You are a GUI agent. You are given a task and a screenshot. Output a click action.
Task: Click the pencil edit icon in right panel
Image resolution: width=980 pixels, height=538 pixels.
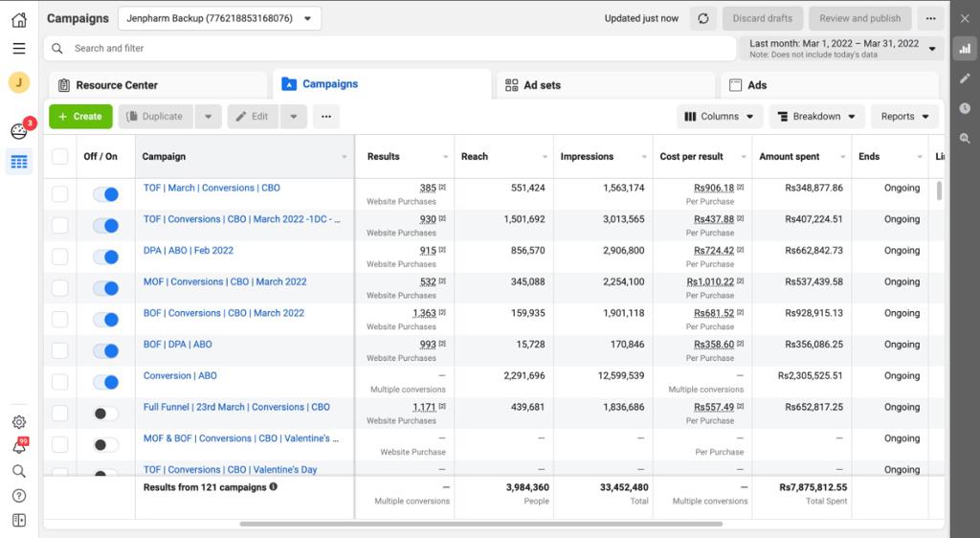point(965,78)
